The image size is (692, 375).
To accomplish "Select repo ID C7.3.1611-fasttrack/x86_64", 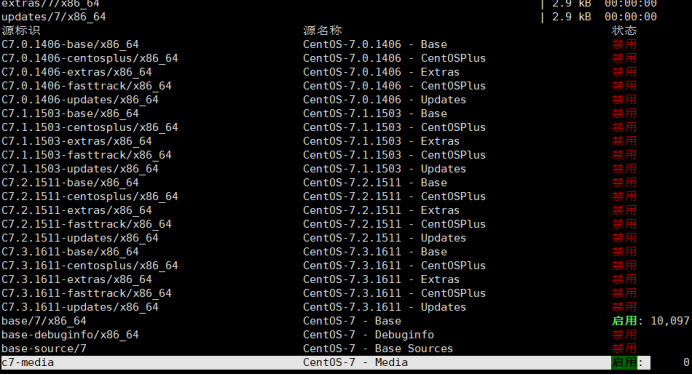I will [86, 293].
